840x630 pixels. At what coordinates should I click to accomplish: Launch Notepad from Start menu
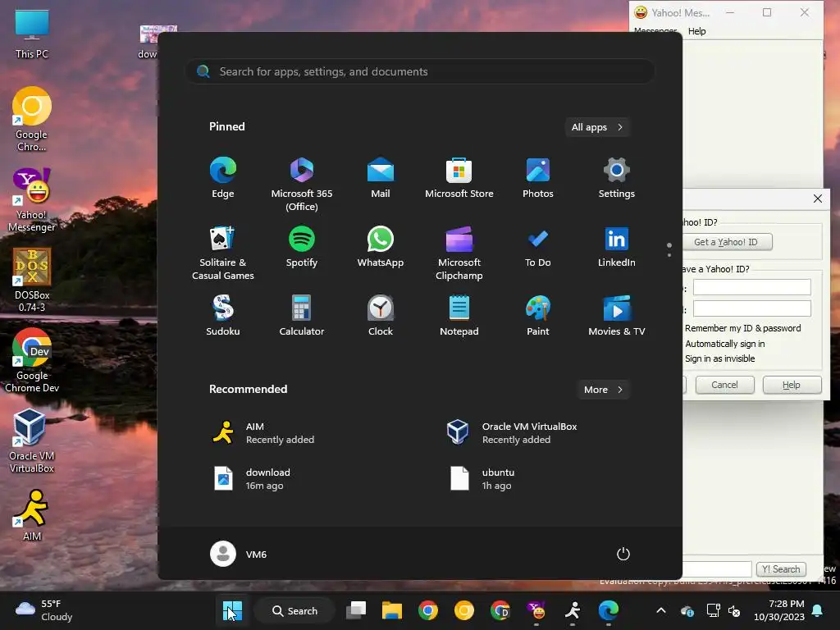click(x=459, y=316)
